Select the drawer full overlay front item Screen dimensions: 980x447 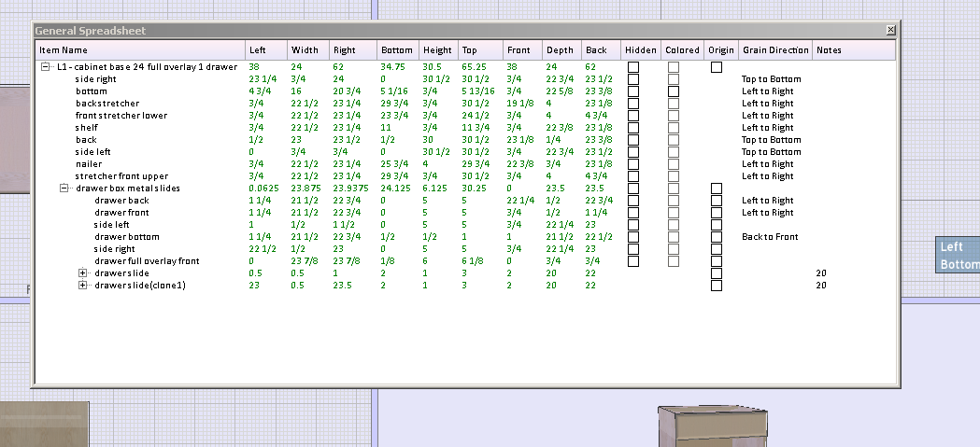coord(147,261)
